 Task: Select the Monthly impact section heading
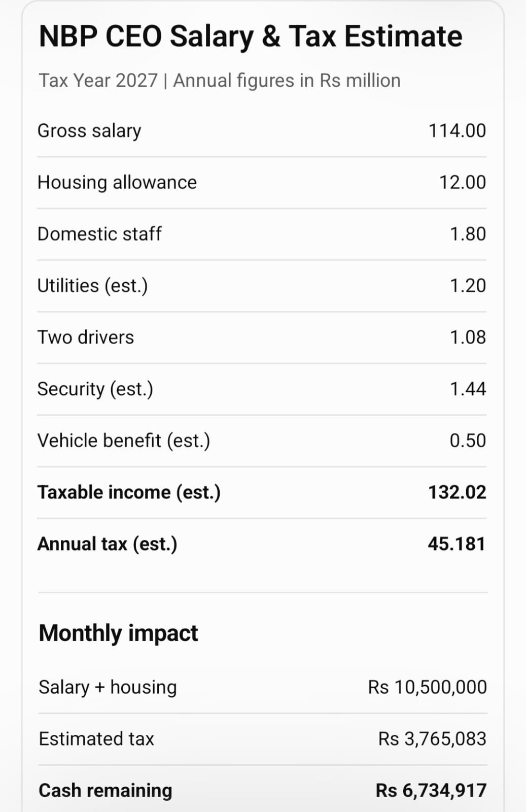[x=118, y=633]
